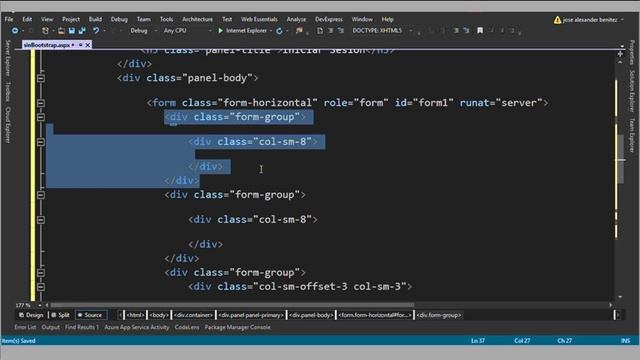Collapse the panel-body div outline node
The image size is (640, 360).
point(41,78)
